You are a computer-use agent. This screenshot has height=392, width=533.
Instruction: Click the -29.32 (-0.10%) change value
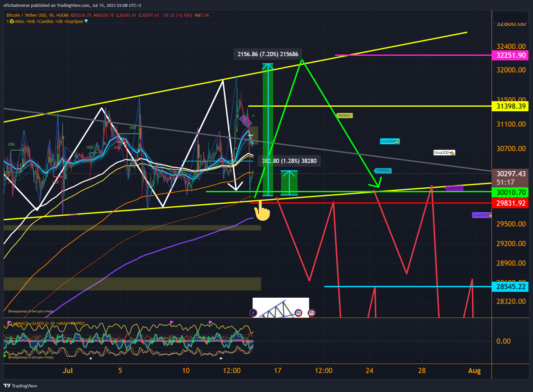point(177,15)
